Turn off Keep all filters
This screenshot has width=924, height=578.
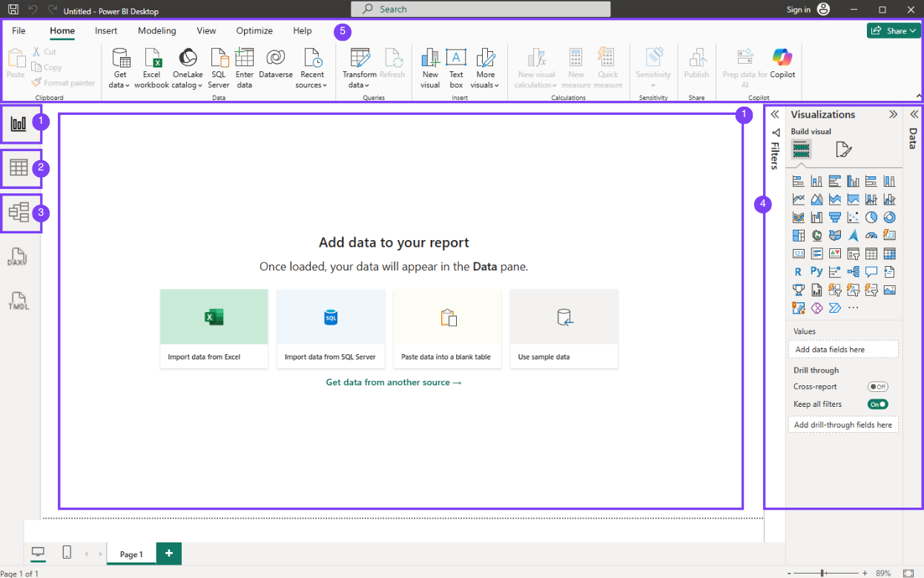click(x=877, y=404)
